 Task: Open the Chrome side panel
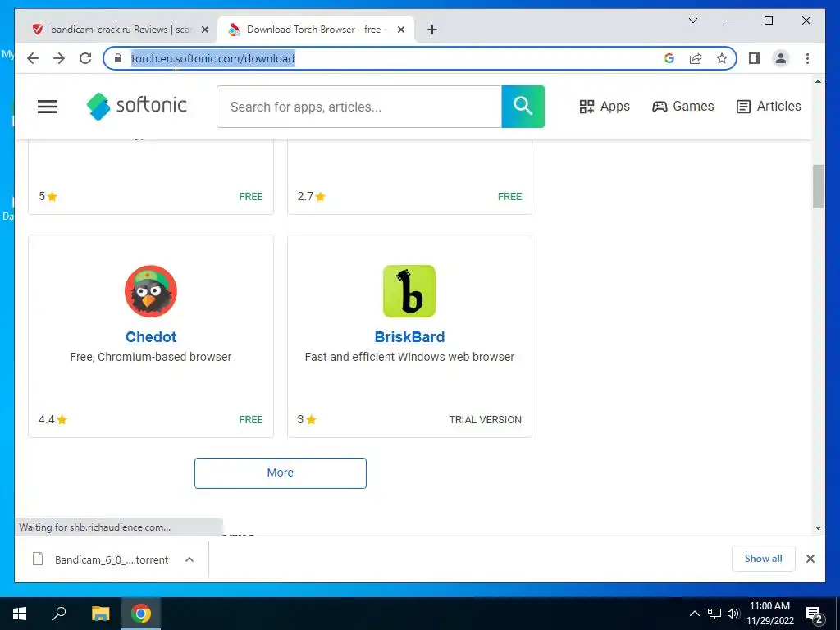pyautogui.click(x=755, y=58)
